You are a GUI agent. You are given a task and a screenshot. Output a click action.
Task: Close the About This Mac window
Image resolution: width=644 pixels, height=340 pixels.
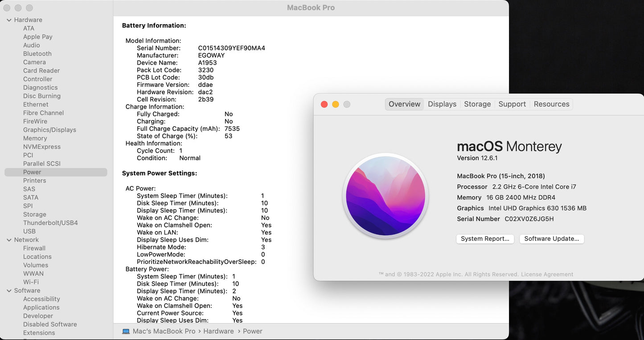click(324, 104)
